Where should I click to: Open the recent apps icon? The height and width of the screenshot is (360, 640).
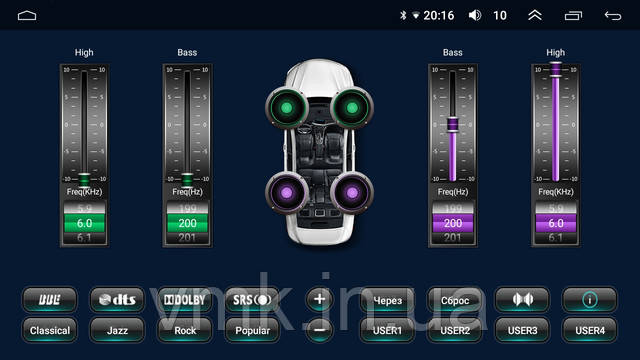573,16
